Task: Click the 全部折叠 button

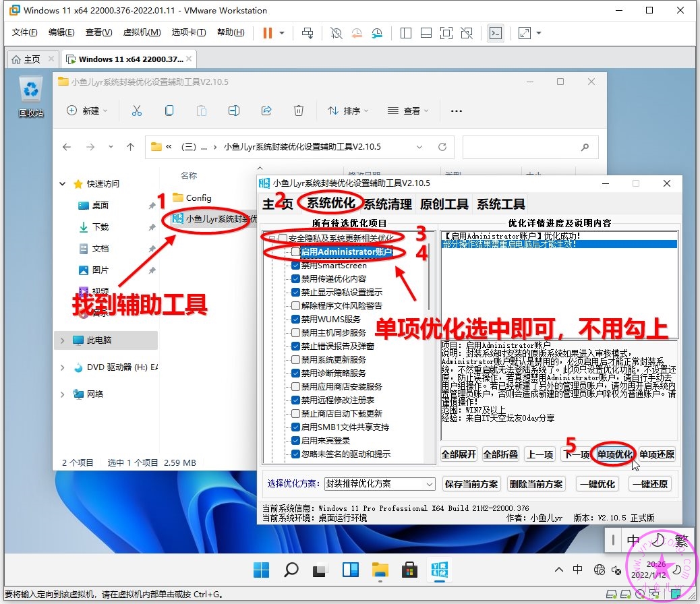Action: click(500, 454)
